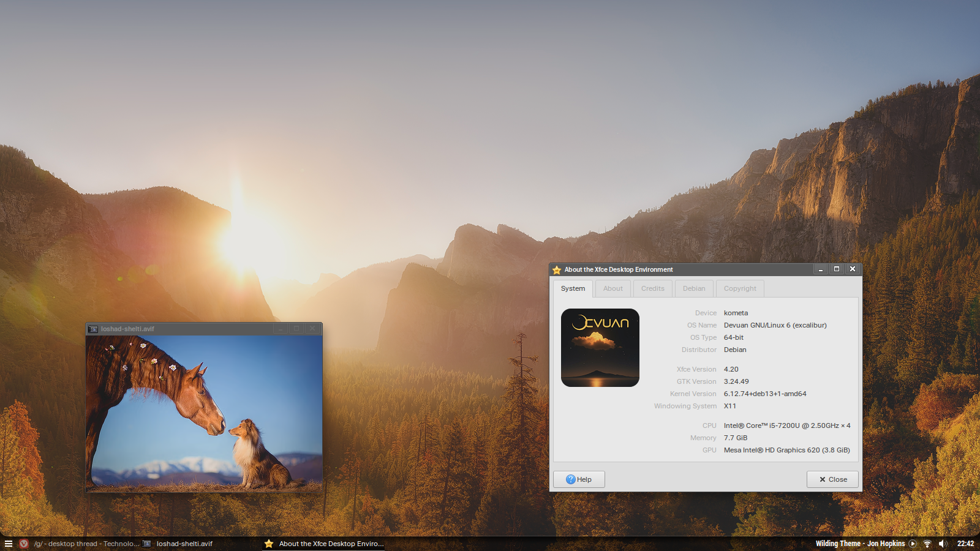Click the OS Type value '64-bit'
The image size is (980, 551).
(x=733, y=337)
